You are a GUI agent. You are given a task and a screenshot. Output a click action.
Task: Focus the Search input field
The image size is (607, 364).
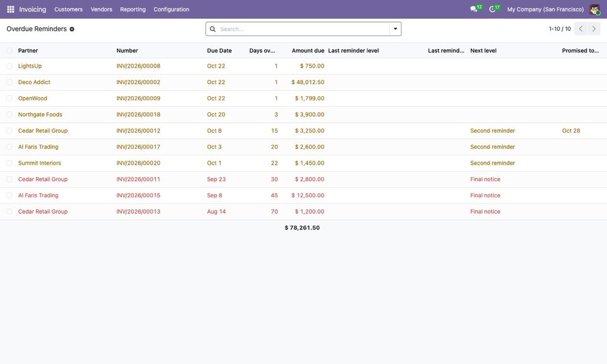click(304, 29)
